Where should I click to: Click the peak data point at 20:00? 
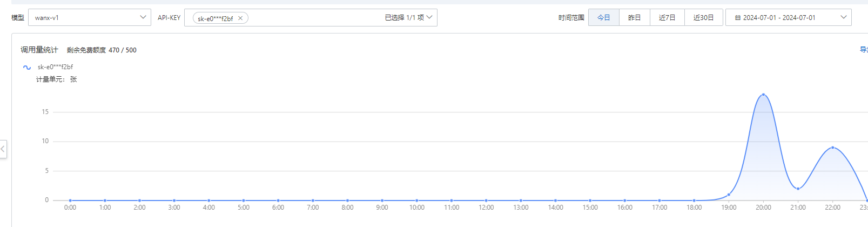[x=763, y=95]
